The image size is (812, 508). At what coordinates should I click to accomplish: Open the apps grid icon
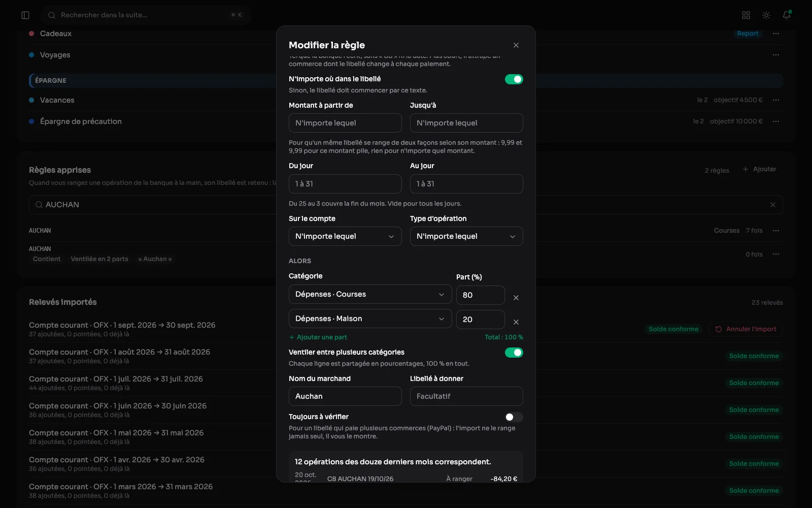pos(746,15)
